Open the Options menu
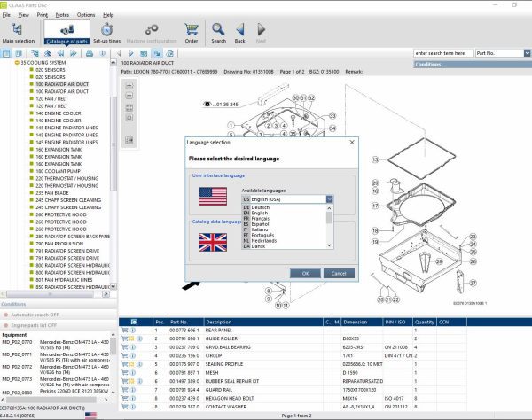This screenshot has width=532, height=420. click(x=85, y=15)
